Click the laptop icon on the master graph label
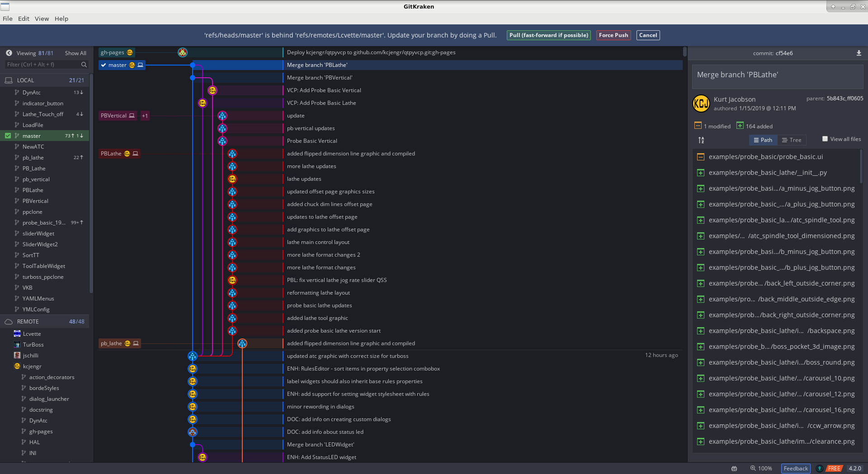Image resolution: width=868 pixels, height=474 pixels. (x=141, y=65)
